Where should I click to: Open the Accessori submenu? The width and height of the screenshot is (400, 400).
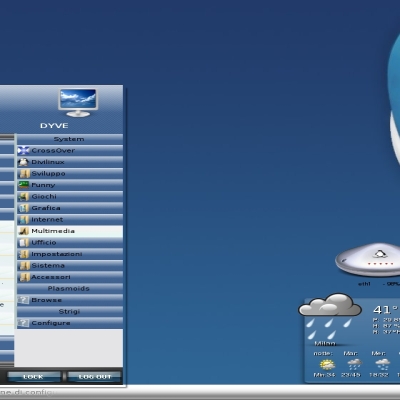coord(70,277)
